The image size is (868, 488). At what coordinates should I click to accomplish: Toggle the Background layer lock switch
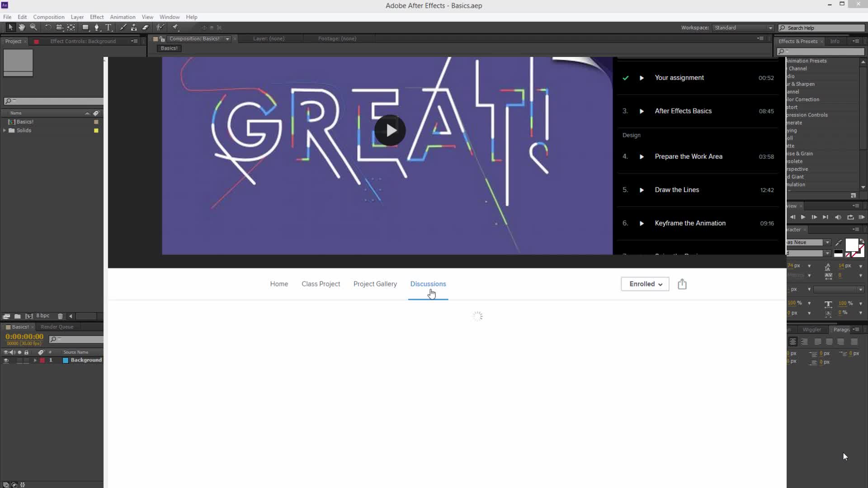click(x=26, y=361)
